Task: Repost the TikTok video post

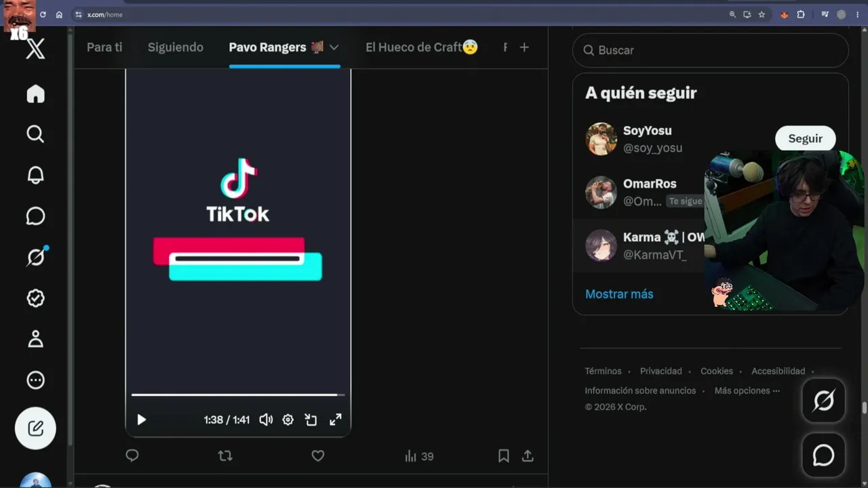Action: [225, 456]
